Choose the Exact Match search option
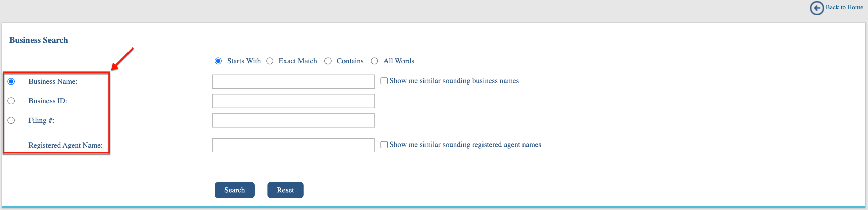Image resolution: width=868 pixels, height=210 pixels. [x=270, y=61]
